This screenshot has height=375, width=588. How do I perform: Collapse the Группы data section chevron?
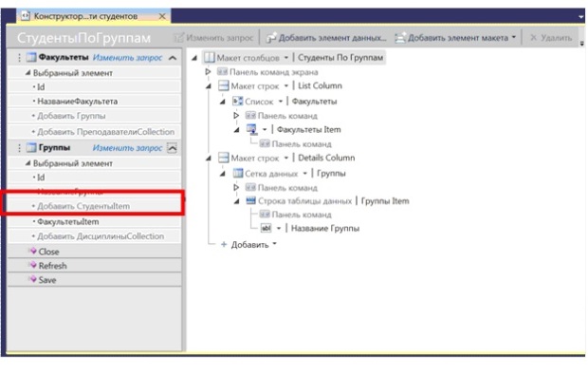pyautogui.click(x=172, y=148)
